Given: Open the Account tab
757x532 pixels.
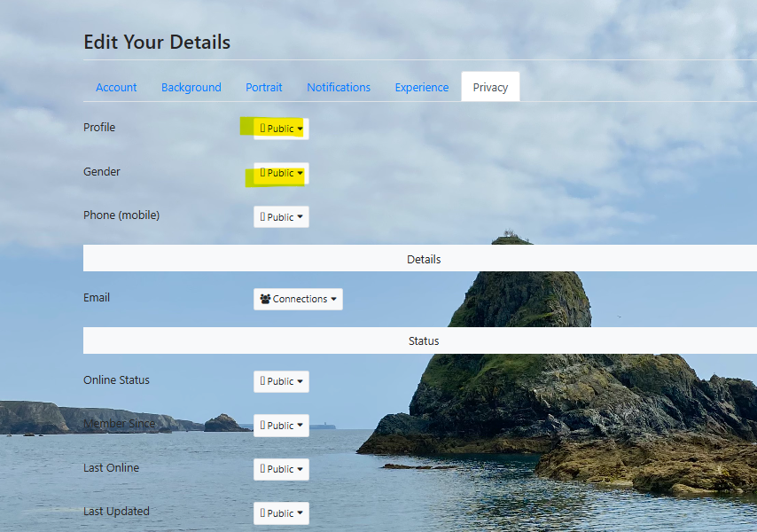Looking at the screenshot, I should (x=116, y=88).
